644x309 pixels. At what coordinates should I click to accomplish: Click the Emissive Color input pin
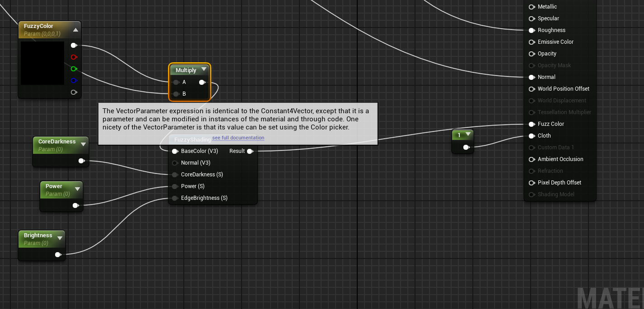pyautogui.click(x=532, y=42)
